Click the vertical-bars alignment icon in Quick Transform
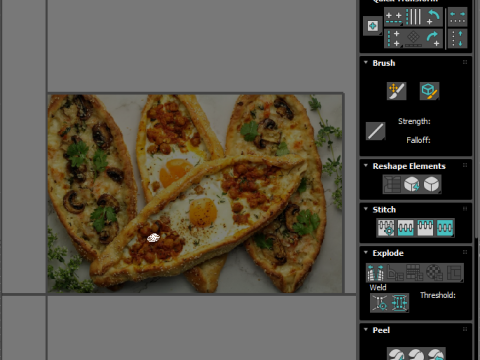This screenshot has height=360, width=480. coord(414,17)
